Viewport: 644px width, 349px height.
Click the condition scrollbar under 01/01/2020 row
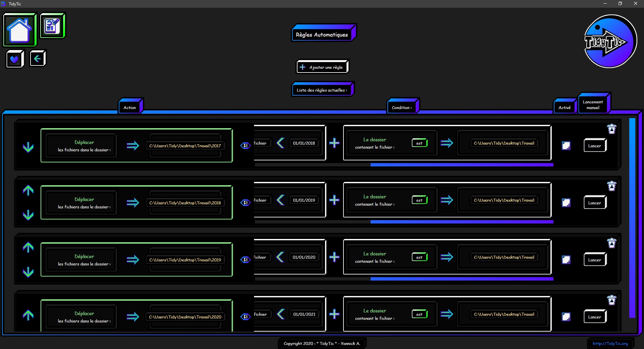point(462,279)
